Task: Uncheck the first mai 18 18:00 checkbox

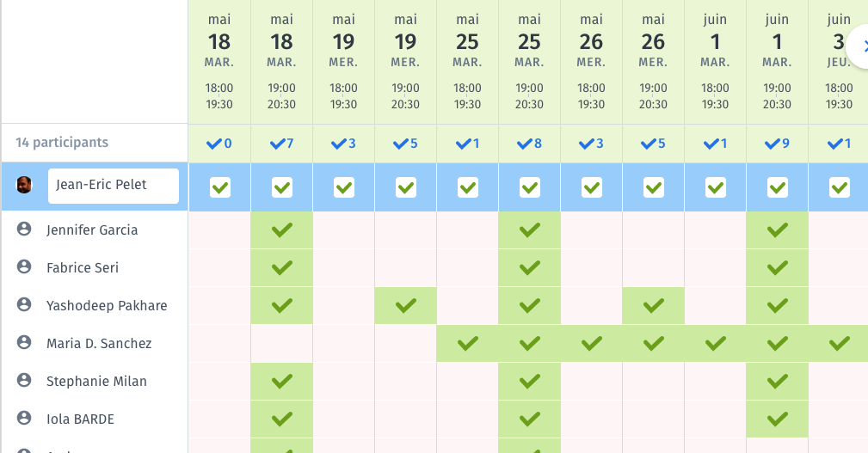Action: (220, 187)
